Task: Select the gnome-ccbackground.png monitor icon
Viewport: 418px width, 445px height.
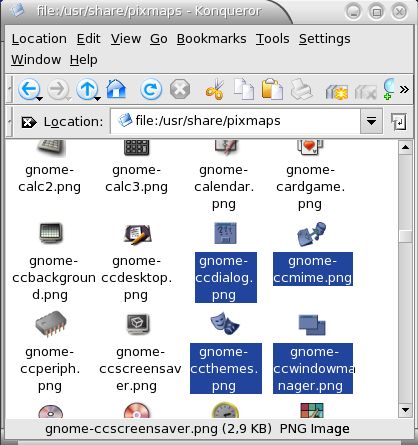Action: click(x=50, y=233)
